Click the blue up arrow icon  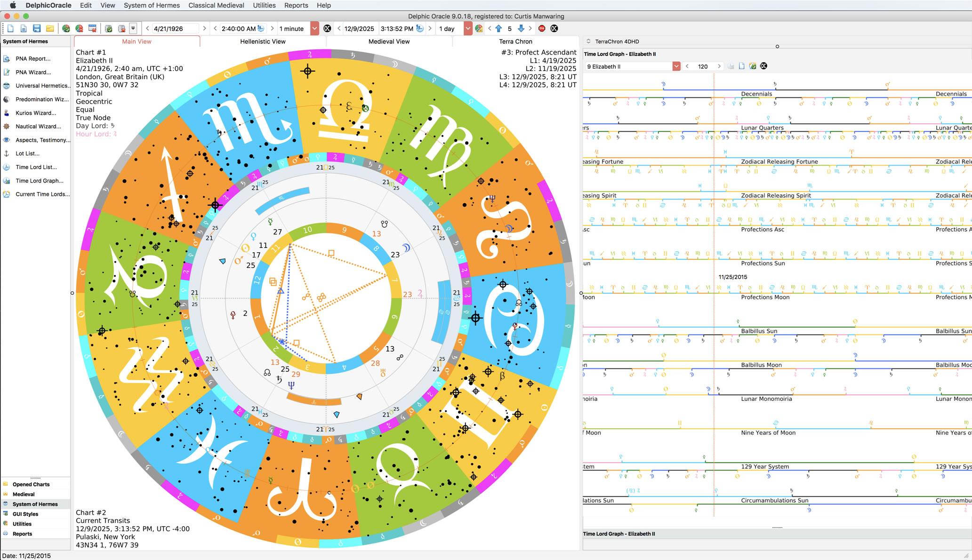[x=498, y=29]
